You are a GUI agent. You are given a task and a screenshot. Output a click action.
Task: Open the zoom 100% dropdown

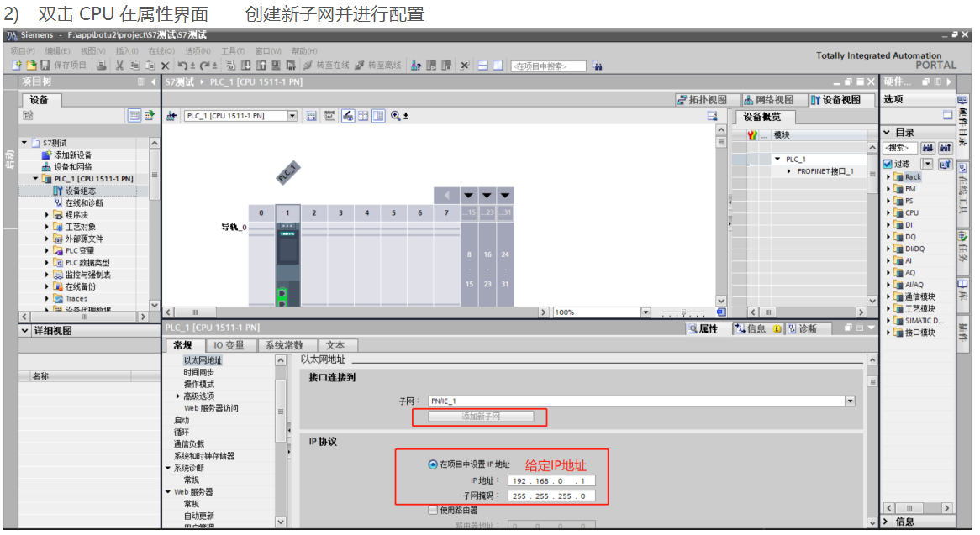point(645,312)
